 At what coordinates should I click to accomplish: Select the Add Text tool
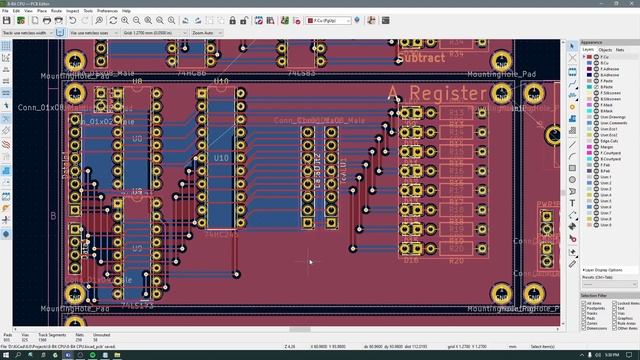[x=572, y=203]
